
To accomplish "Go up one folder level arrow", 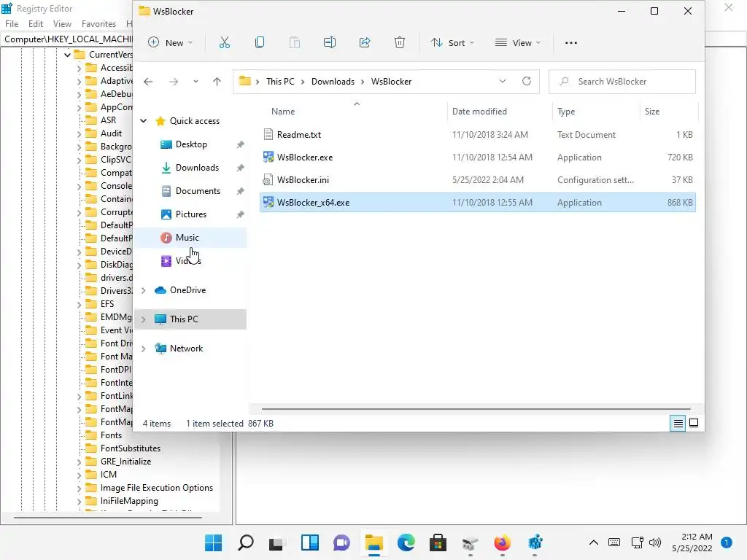I will coord(217,82).
